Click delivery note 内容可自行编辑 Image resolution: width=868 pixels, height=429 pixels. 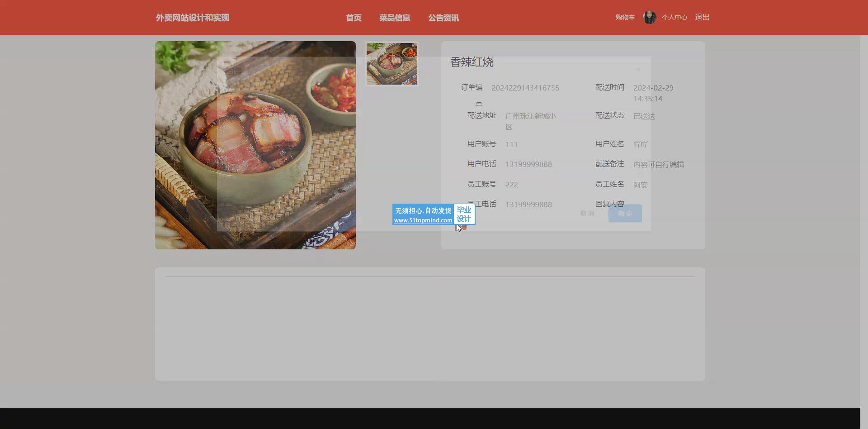coord(659,164)
